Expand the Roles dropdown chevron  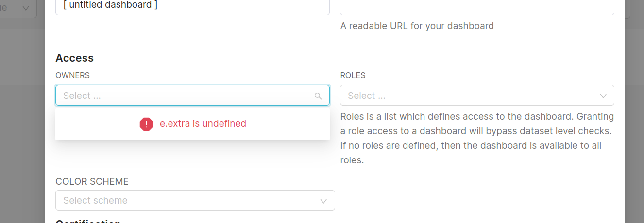click(603, 96)
